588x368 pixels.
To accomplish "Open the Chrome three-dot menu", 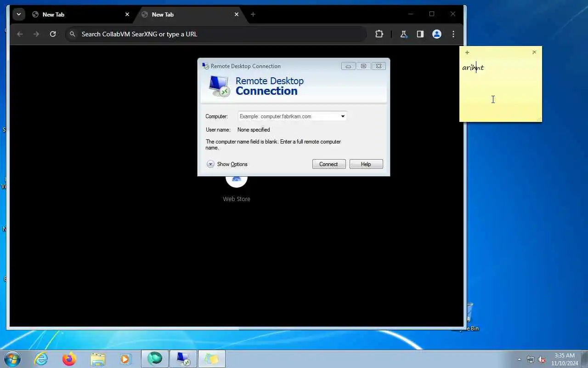I will [453, 34].
